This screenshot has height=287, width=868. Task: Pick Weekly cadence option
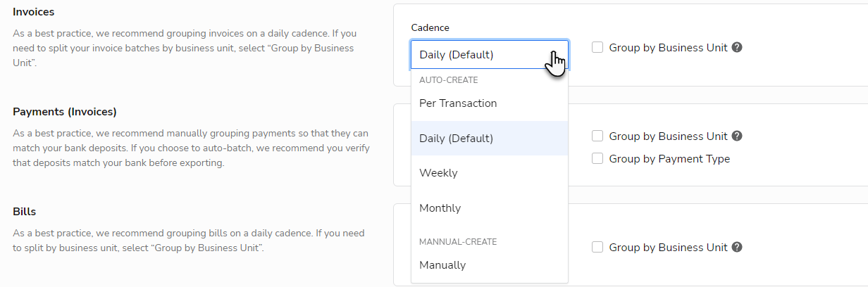coord(438,173)
